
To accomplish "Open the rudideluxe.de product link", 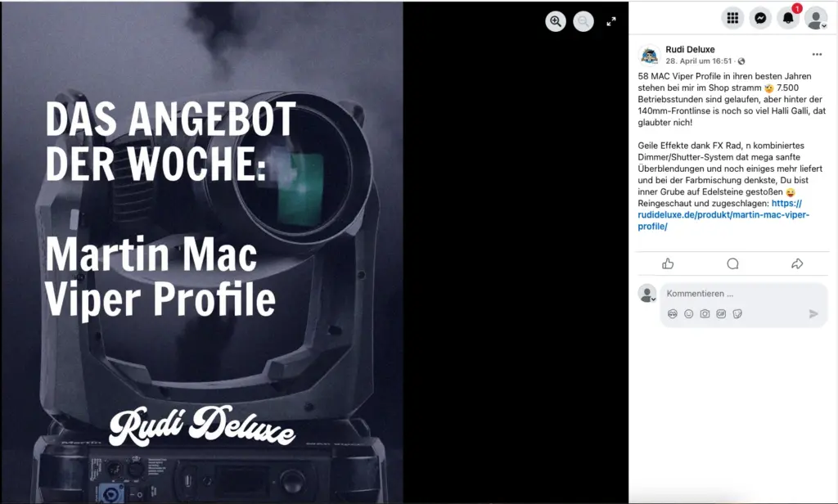I will 723,215.
